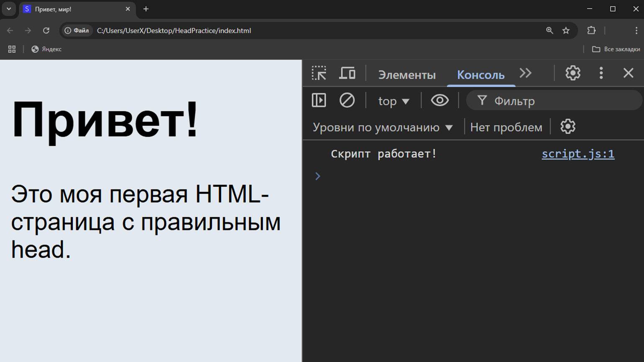644x362 pixels.
Task: Go back to previous page
Action: (10, 31)
